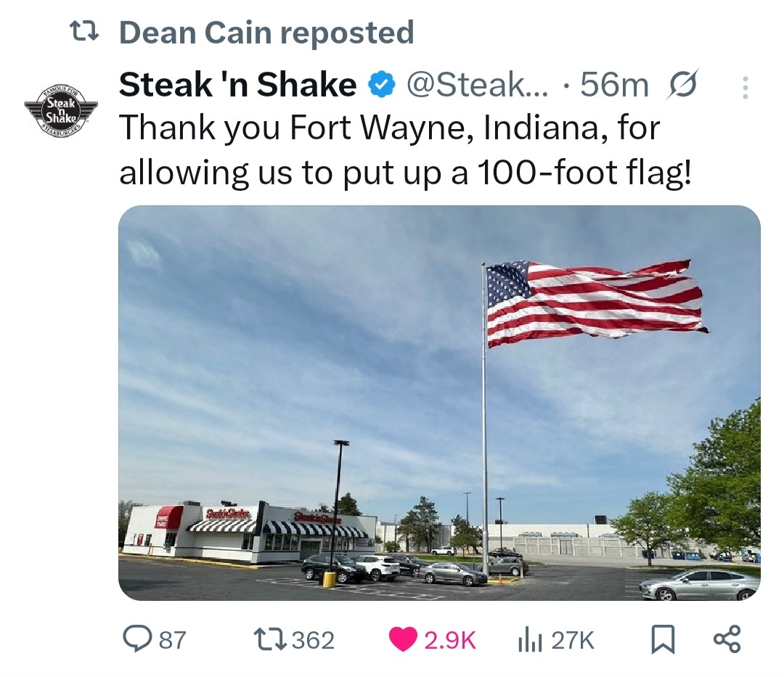Open the flag photo attachment
The height and width of the screenshot is (677, 784).
pyautogui.click(x=439, y=403)
